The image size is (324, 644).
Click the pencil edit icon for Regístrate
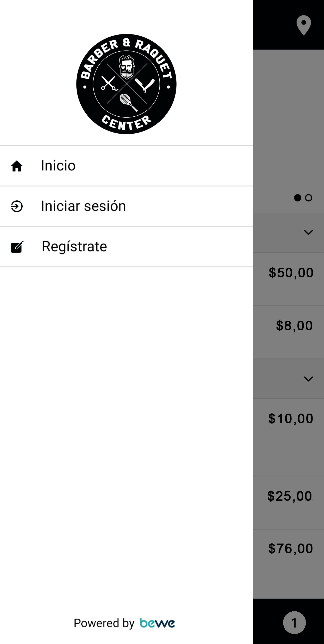[x=17, y=247]
